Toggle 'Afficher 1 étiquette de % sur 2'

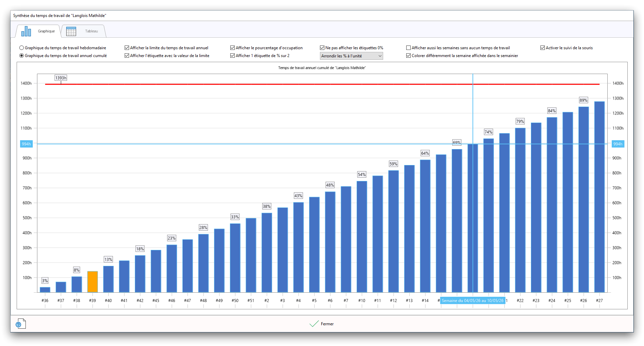click(x=233, y=56)
